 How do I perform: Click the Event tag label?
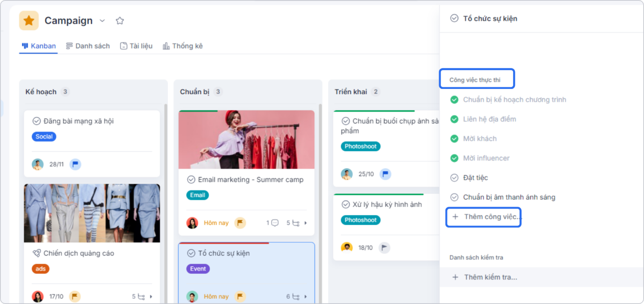[x=198, y=269]
